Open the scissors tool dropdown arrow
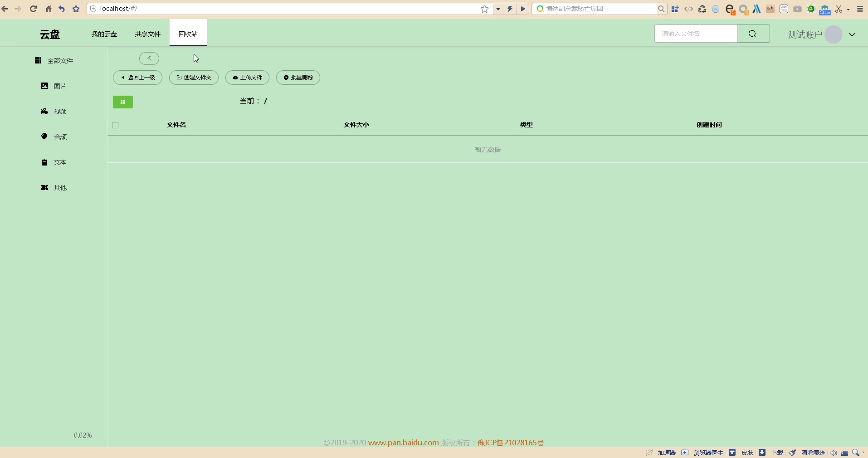868x458 pixels. pyautogui.click(x=848, y=9)
